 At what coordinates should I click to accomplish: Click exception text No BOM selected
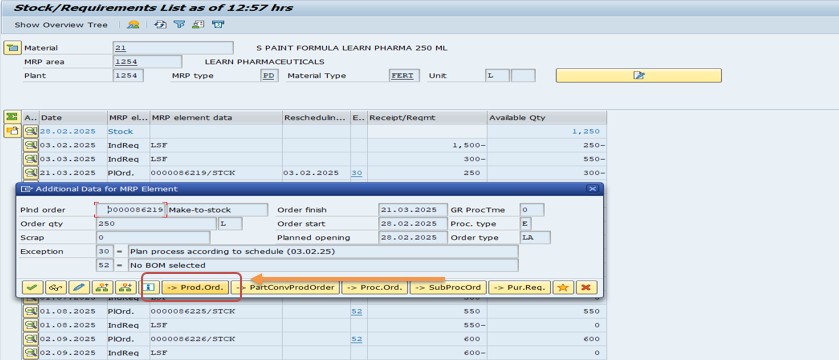323,265
